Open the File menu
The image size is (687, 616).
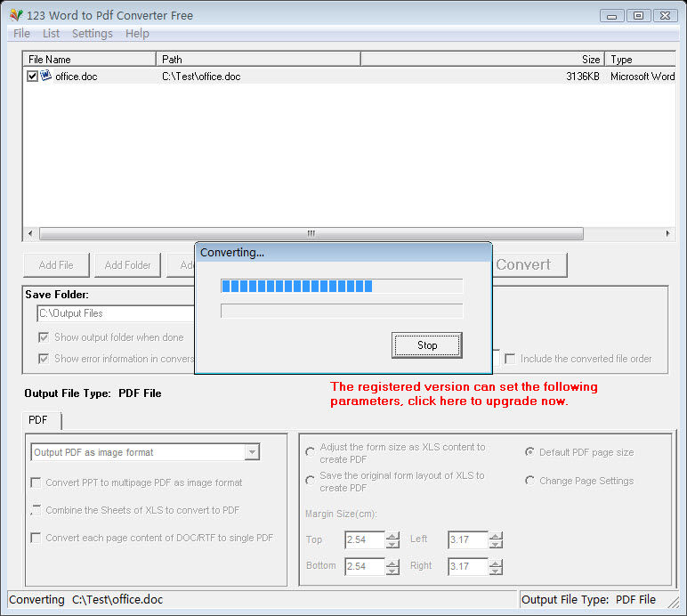click(x=21, y=33)
